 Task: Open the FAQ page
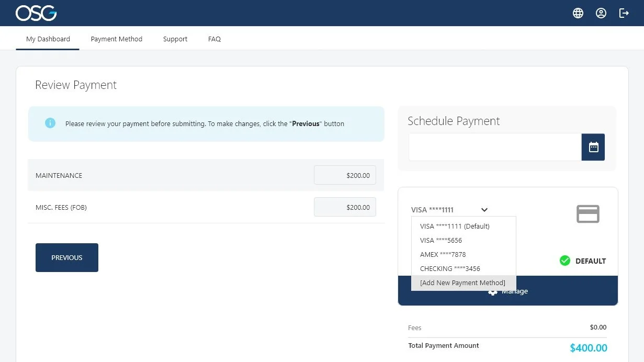click(214, 39)
